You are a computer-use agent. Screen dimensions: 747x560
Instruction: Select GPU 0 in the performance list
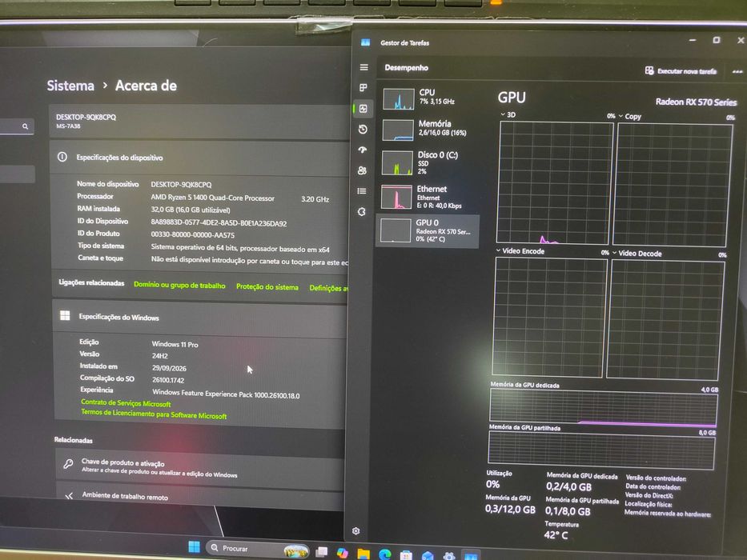coord(428,231)
